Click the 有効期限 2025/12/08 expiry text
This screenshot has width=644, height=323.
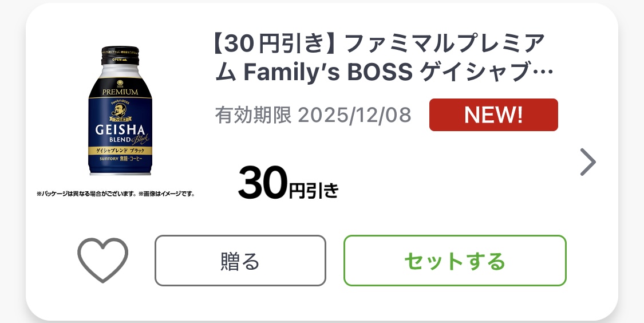[x=313, y=115]
